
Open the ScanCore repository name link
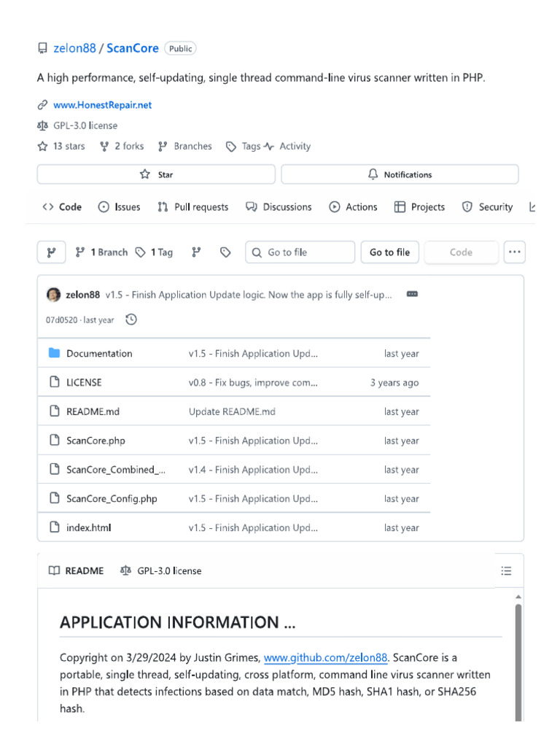click(133, 48)
